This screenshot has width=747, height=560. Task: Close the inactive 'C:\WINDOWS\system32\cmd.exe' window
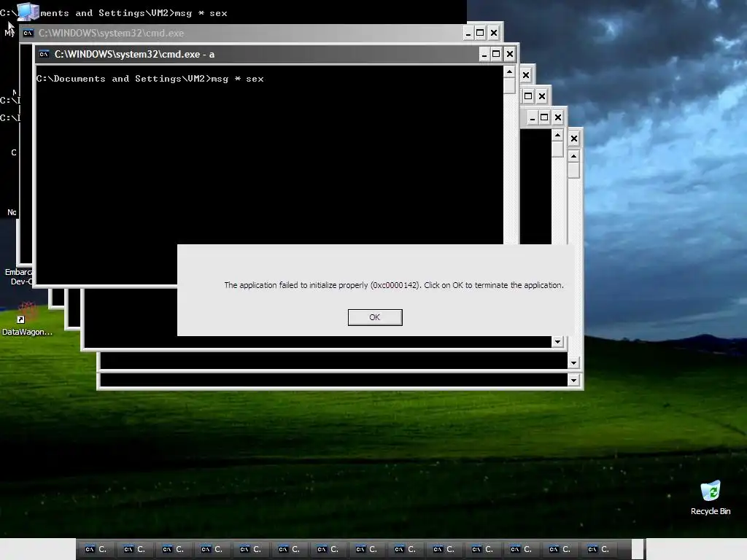click(x=494, y=33)
